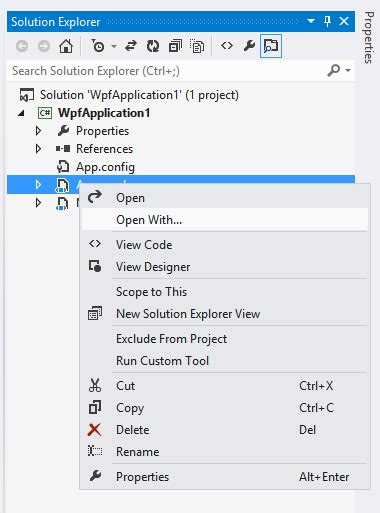Select References in the tree
The width and height of the screenshot is (380, 513).
pyautogui.click(x=104, y=149)
